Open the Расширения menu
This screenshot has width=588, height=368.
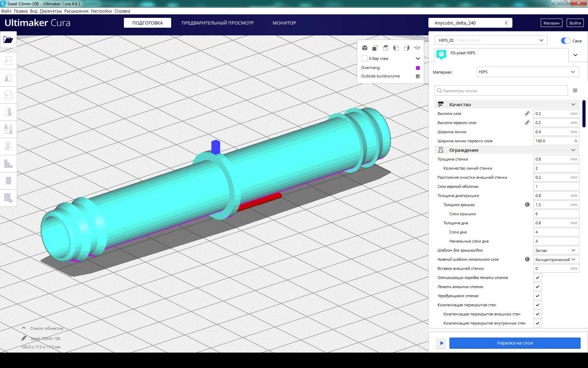click(76, 11)
